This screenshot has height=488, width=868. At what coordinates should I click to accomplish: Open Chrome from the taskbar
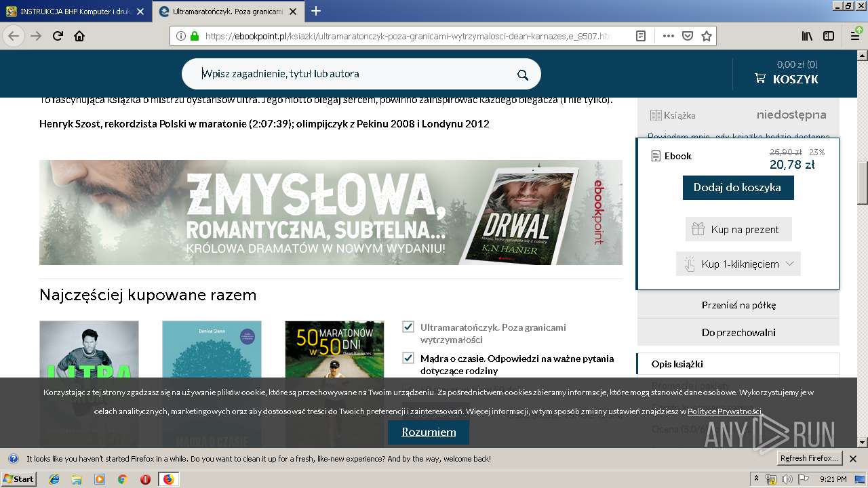point(122,479)
